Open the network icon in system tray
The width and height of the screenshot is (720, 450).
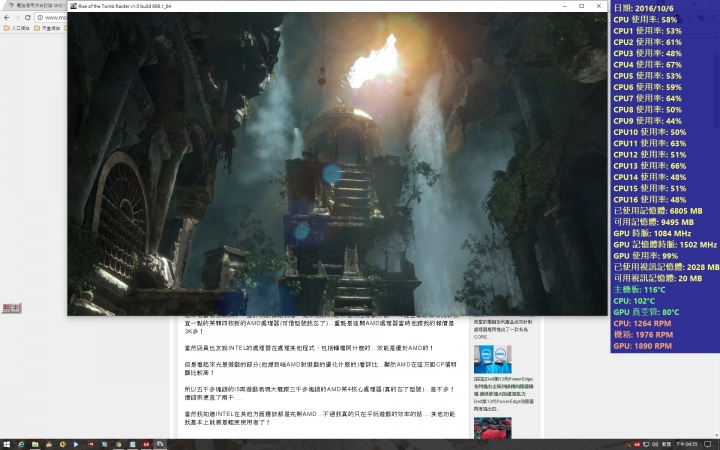click(x=646, y=444)
